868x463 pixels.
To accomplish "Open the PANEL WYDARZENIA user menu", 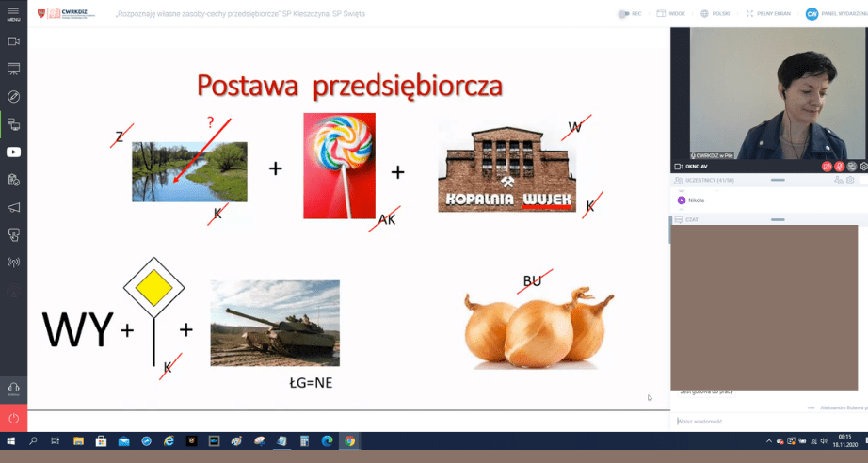I will click(x=833, y=14).
